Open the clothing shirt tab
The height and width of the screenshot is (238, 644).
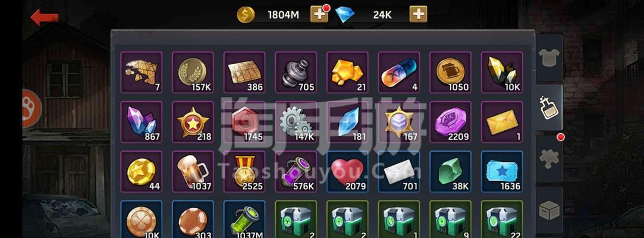(549, 58)
